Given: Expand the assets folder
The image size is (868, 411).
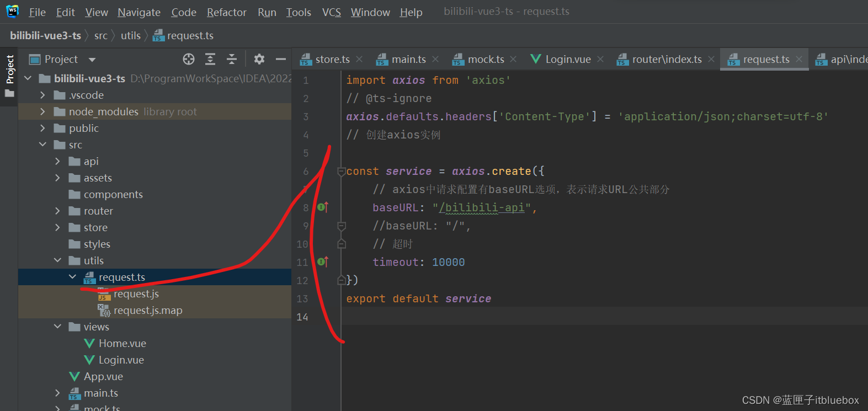Looking at the screenshot, I should point(57,178).
